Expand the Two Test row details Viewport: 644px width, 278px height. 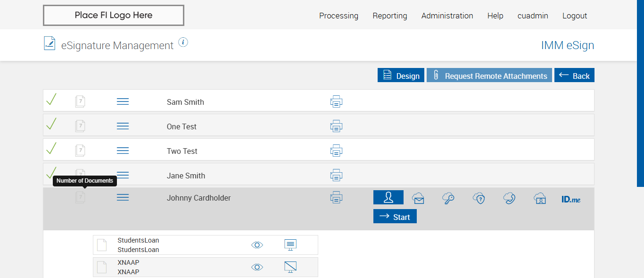coord(123,151)
